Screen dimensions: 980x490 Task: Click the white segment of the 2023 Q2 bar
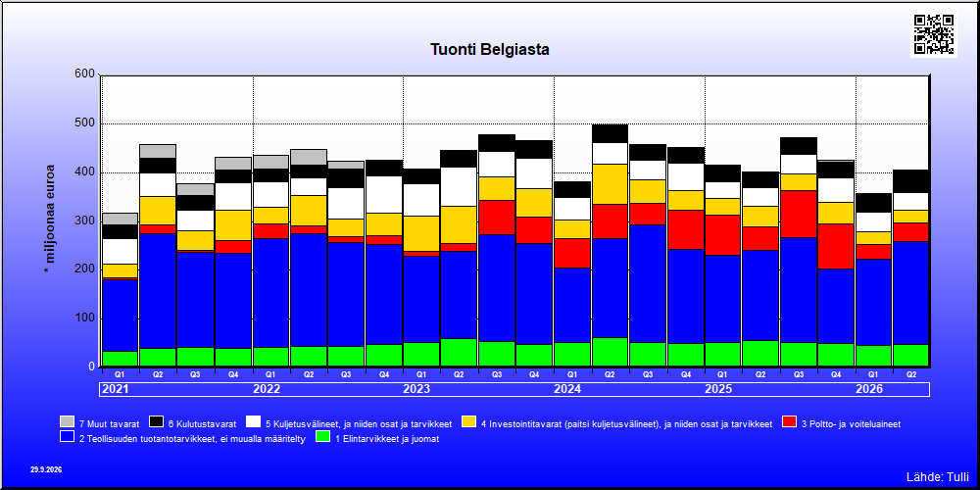pyautogui.click(x=459, y=187)
